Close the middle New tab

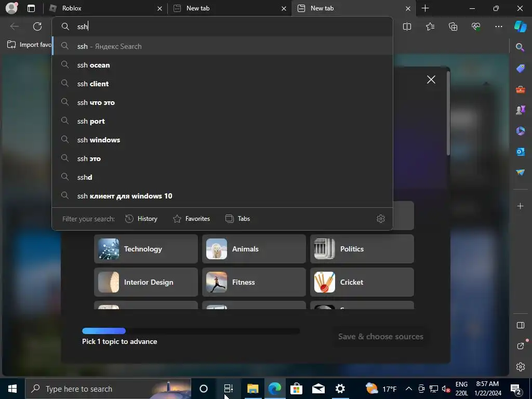coord(284,8)
